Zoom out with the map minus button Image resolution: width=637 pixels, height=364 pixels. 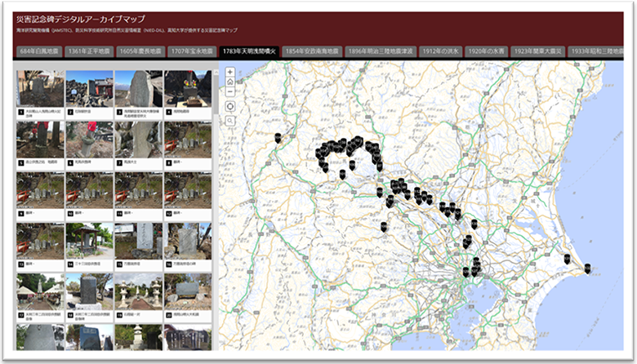[230, 91]
